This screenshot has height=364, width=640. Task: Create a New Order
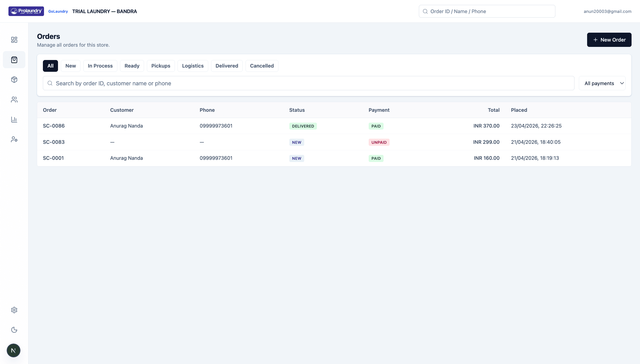coord(609,40)
